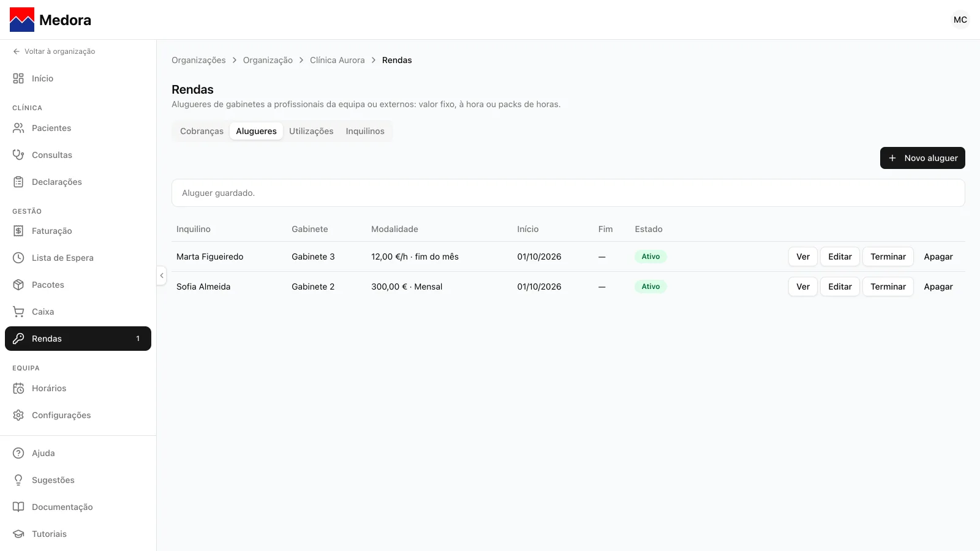Open Ajuda via the question-mark icon
The image size is (980, 551).
tap(18, 453)
